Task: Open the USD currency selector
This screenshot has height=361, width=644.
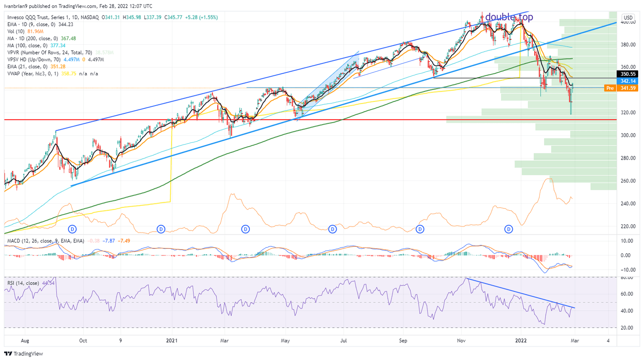Action: (x=628, y=18)
